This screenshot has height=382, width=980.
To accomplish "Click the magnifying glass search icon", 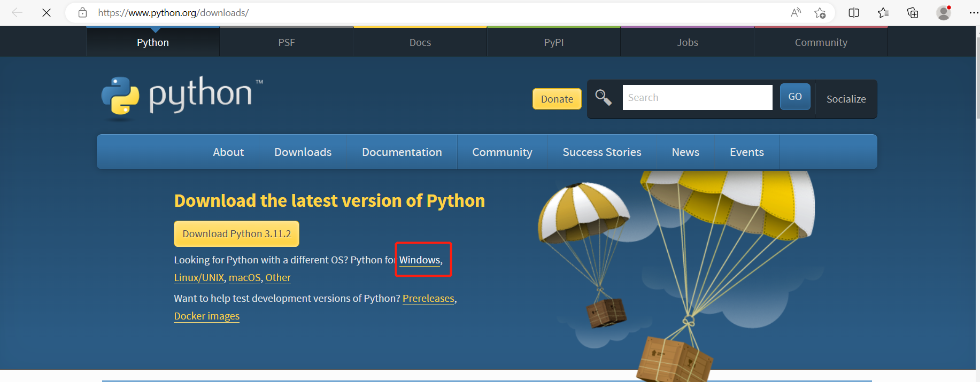I will [604, 97].
